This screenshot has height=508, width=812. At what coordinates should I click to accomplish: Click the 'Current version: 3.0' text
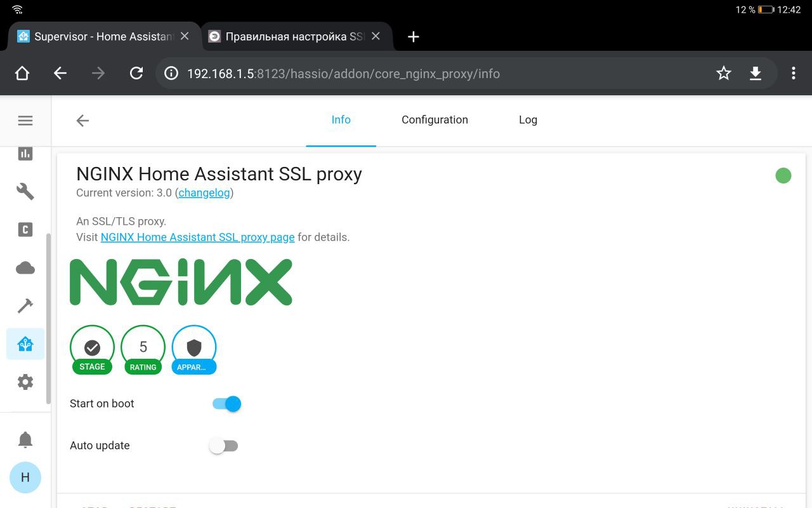[x=124, y=192]
